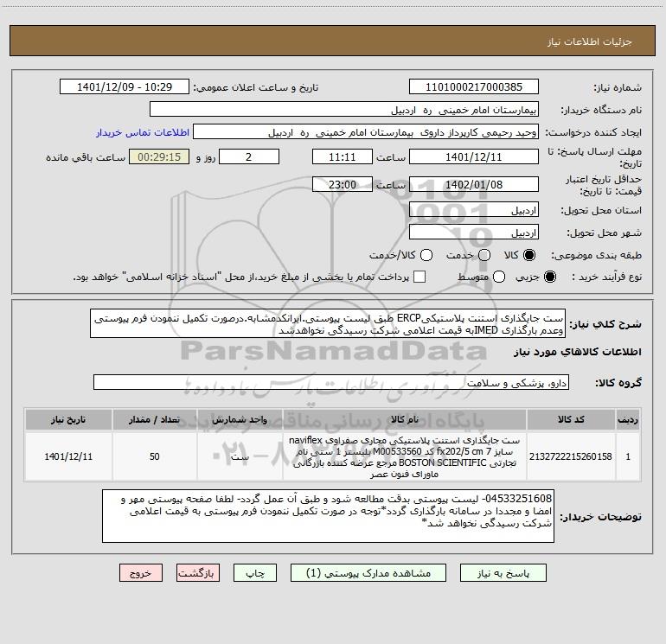Open buyer contact information link
Viewport: 666px width, 644px height.
[x=143, y=132]
